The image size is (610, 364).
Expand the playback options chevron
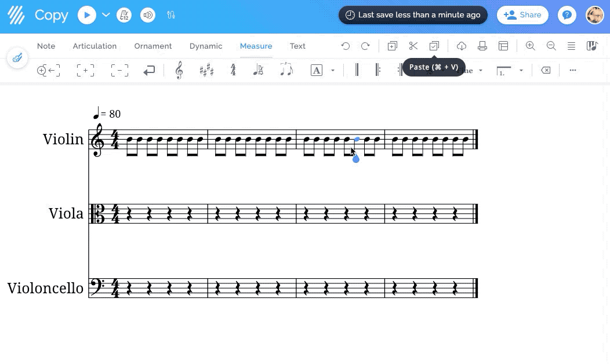106,15
